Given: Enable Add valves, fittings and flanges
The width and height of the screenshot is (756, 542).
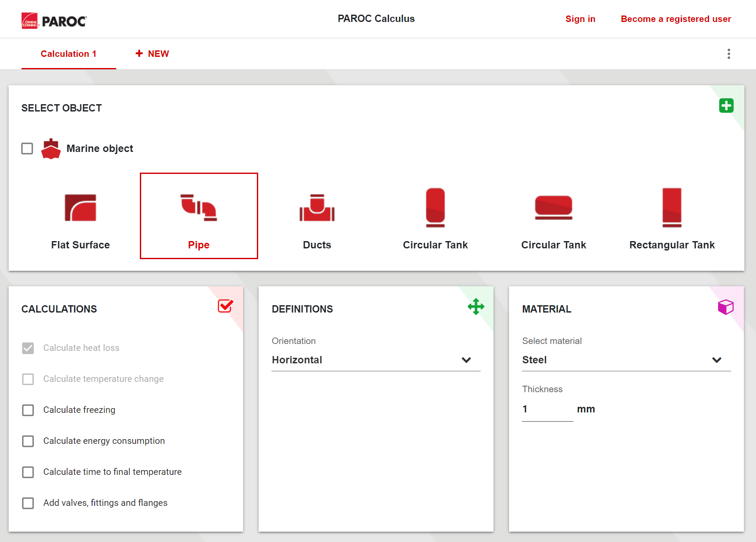Looking at the screenshot, I should [28, 503].
